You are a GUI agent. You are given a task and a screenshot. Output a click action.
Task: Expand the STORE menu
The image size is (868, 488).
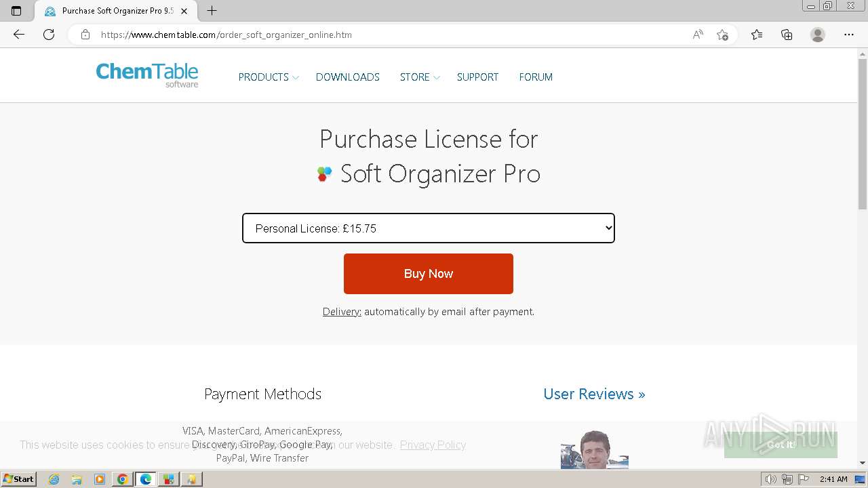420,77
